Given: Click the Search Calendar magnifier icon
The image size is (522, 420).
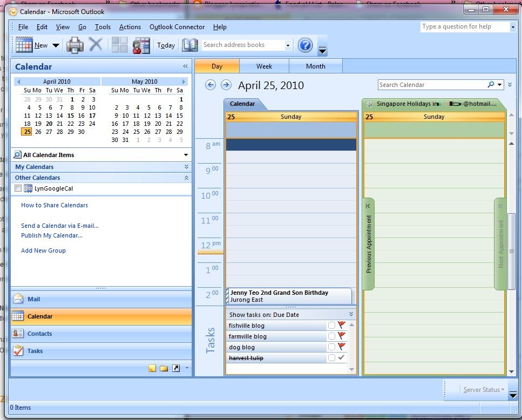Looking at the screenshot, I should [491, 85].
